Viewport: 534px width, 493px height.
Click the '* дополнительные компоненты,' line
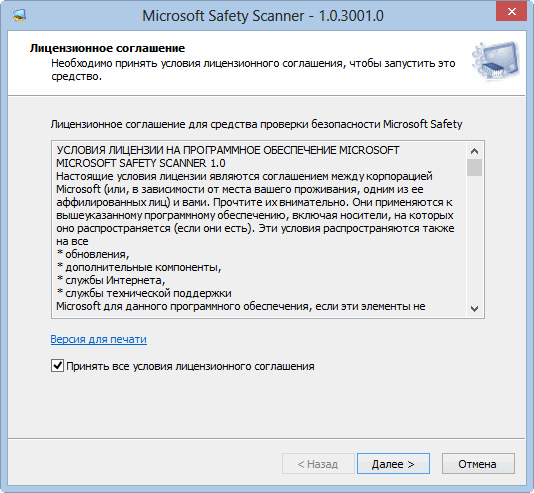(139, 268)
